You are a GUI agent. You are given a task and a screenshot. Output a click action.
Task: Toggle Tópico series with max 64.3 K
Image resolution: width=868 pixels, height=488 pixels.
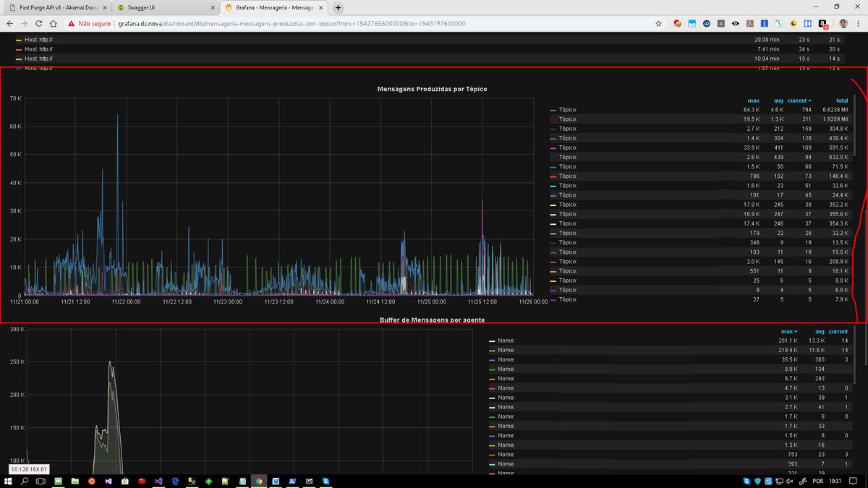[569, 110]
